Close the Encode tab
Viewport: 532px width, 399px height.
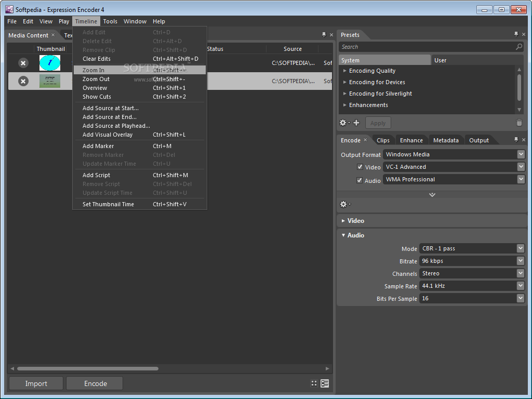point(365,140)
